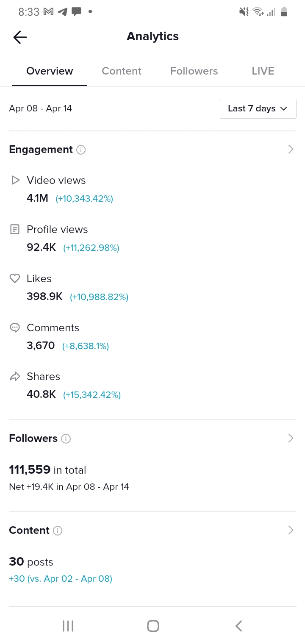Open the Last 7 days dropdown
The image size is (305, 644).
point(258,108)
